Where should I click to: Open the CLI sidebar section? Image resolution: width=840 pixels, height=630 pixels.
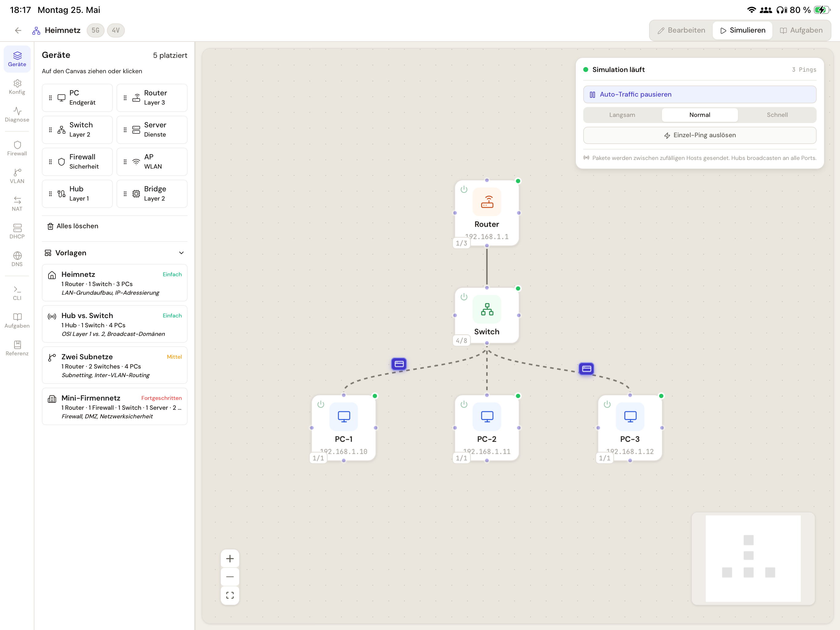[17, 293]
